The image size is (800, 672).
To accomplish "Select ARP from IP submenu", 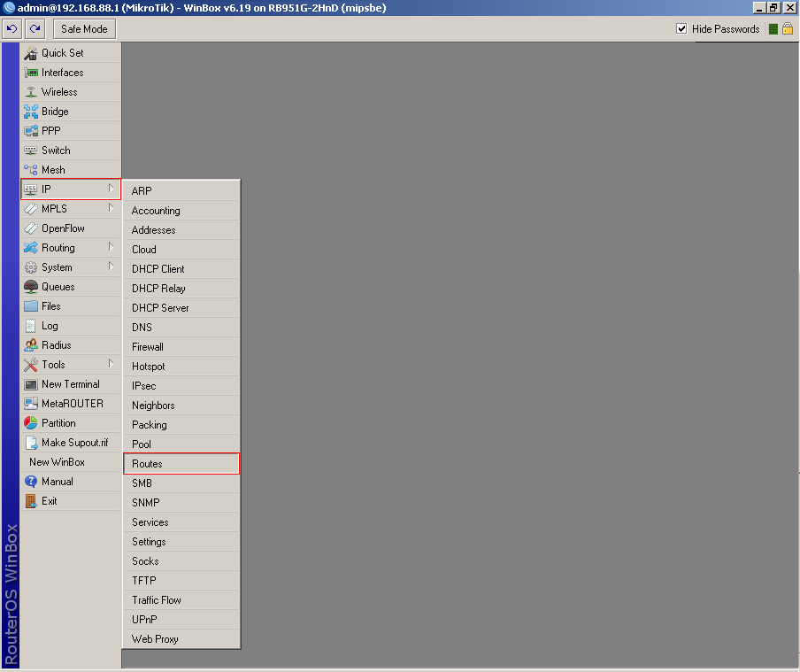I will (x=181, y=191).
